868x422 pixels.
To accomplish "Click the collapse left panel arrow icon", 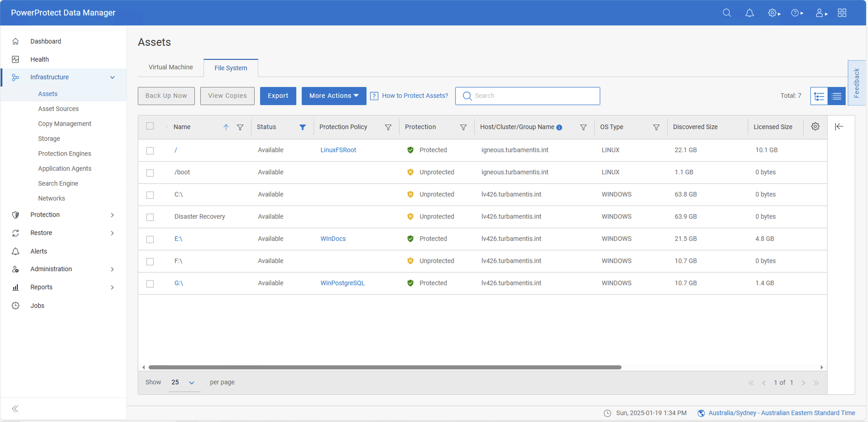I will [x=15, y=409].
